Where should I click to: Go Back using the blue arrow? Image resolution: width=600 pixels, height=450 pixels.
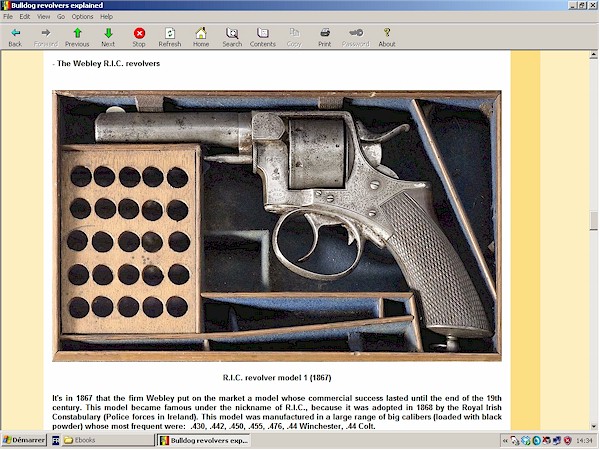[15, 38]
